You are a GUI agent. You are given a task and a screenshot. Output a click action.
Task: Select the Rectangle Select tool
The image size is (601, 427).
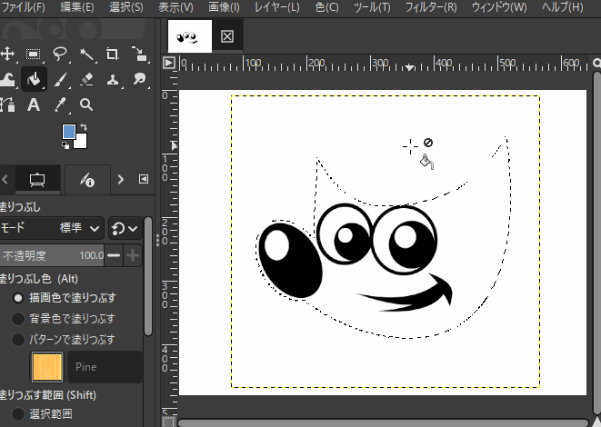[x=33, y=54]
